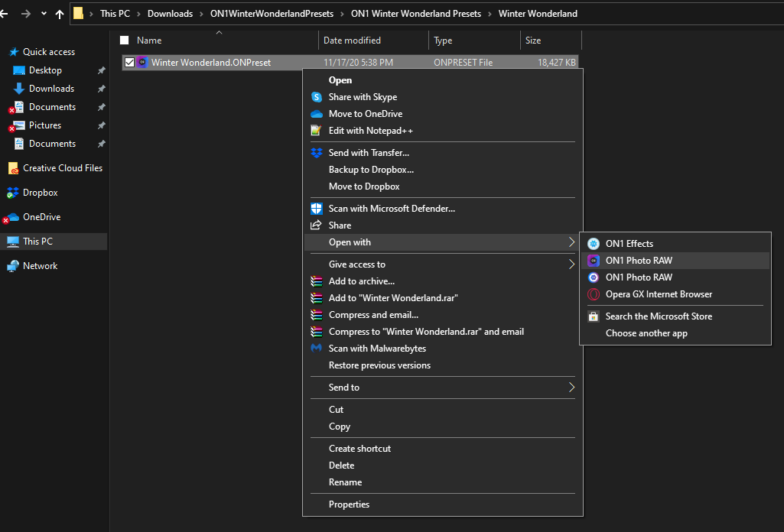
Task: Click the ON1 Effects icon in submenu
Action: click(594, 244)
